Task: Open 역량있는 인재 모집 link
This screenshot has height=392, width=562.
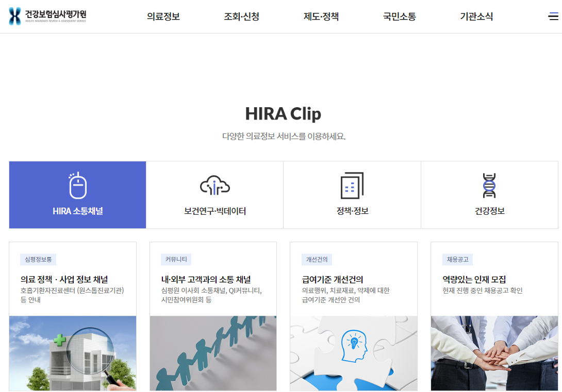Action: [474, 279]
